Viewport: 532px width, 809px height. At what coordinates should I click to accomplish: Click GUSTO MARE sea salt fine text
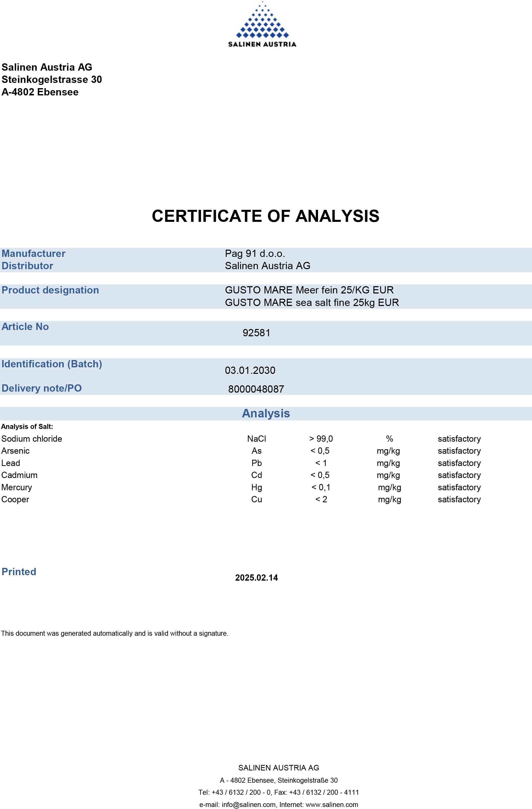point(312,302)
